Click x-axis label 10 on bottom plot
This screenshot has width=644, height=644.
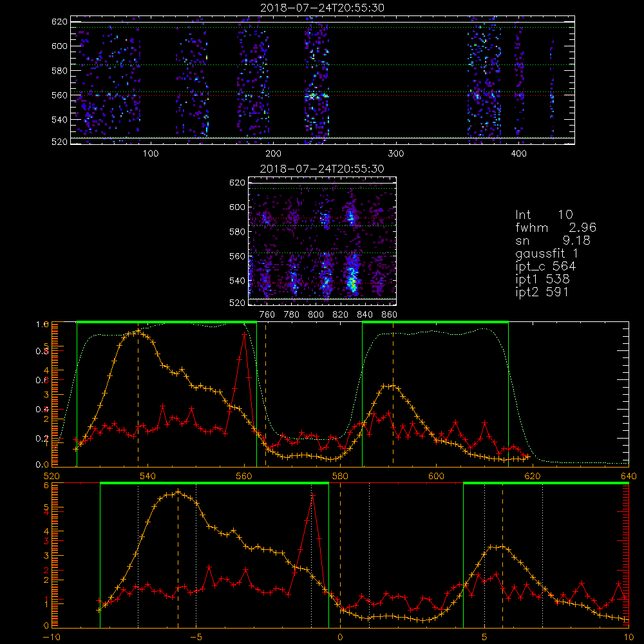[629, 638]
